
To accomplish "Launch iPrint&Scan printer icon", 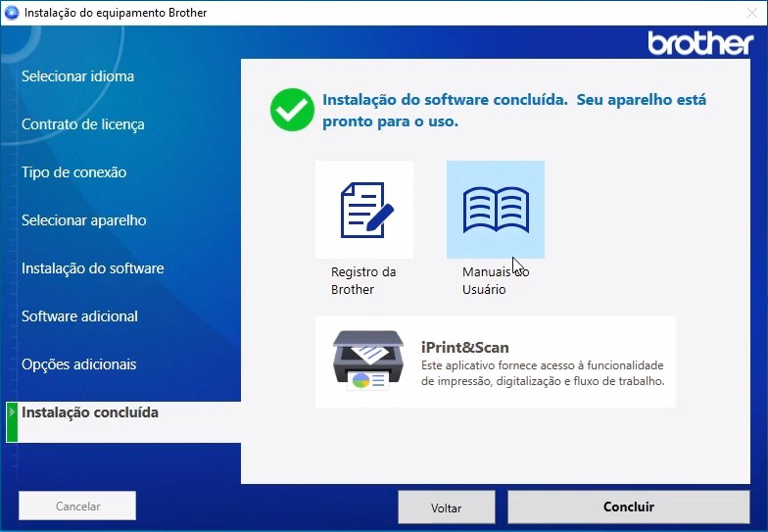I will coord(368,361).
